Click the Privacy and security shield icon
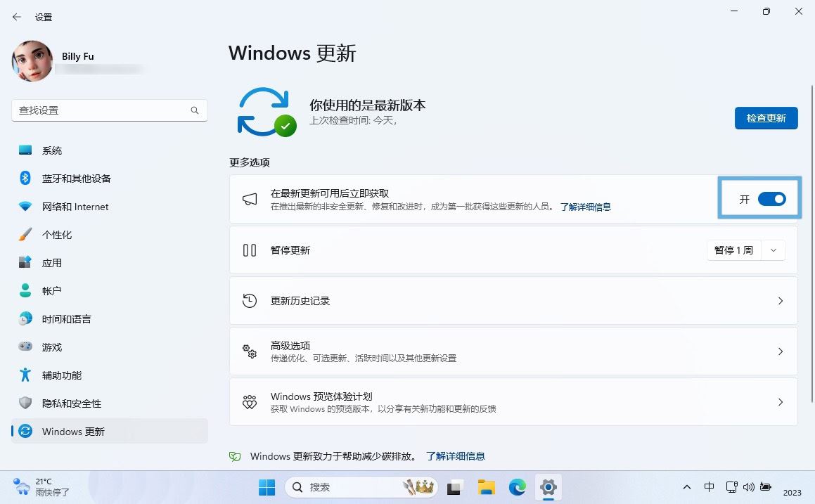This screenshot has width=815, height=504. (x=25, y=403)
